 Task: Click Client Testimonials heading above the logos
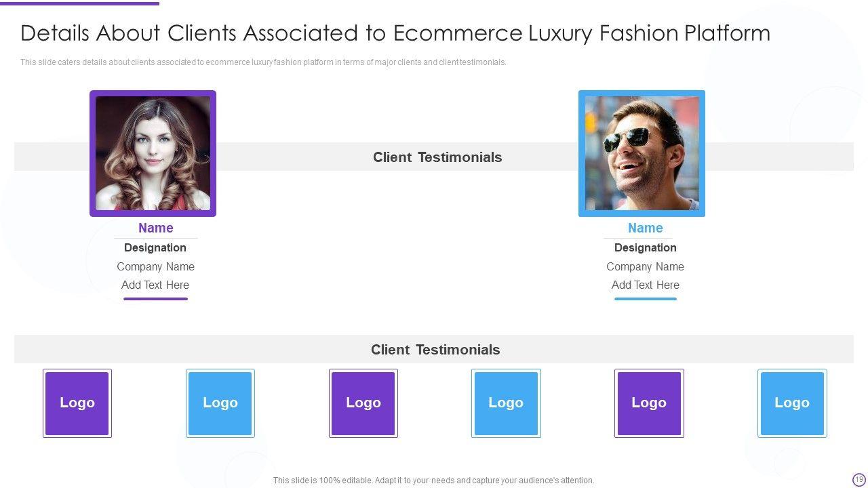435,350
